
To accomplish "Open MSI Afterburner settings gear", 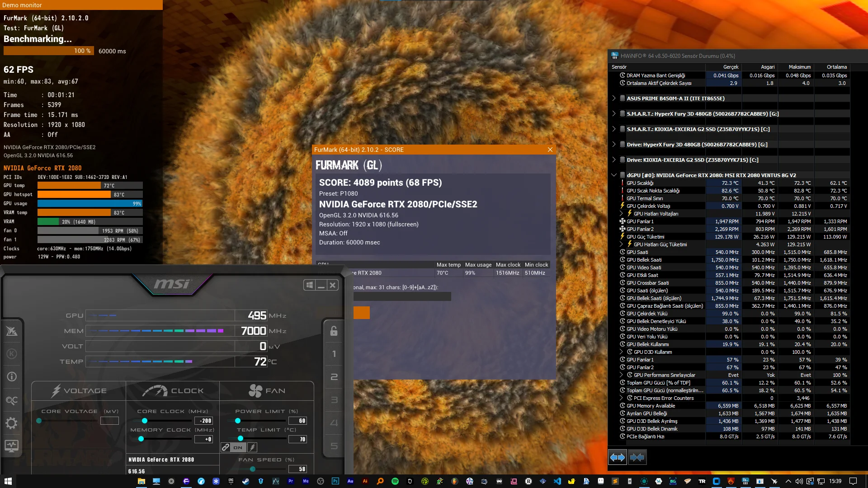I will [12, 423].
